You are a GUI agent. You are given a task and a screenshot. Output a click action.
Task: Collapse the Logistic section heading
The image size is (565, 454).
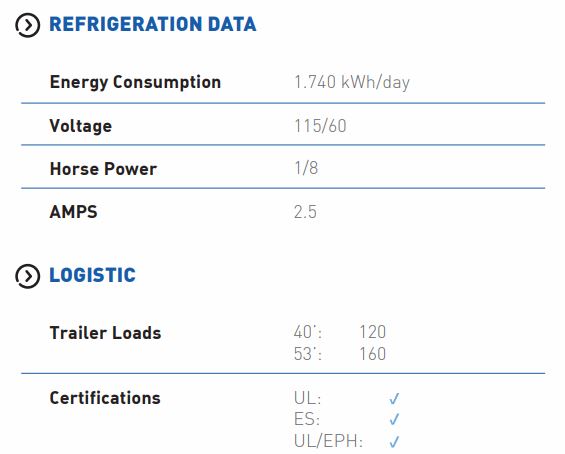click(x=93, y=275)
